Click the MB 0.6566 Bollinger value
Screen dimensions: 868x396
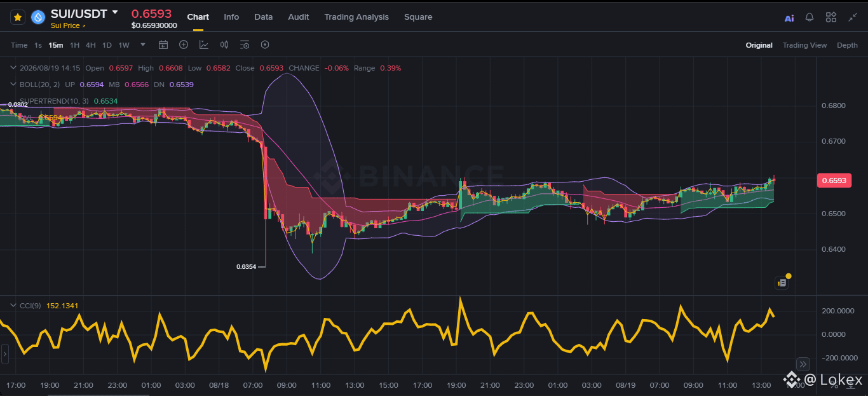(137, 85)
